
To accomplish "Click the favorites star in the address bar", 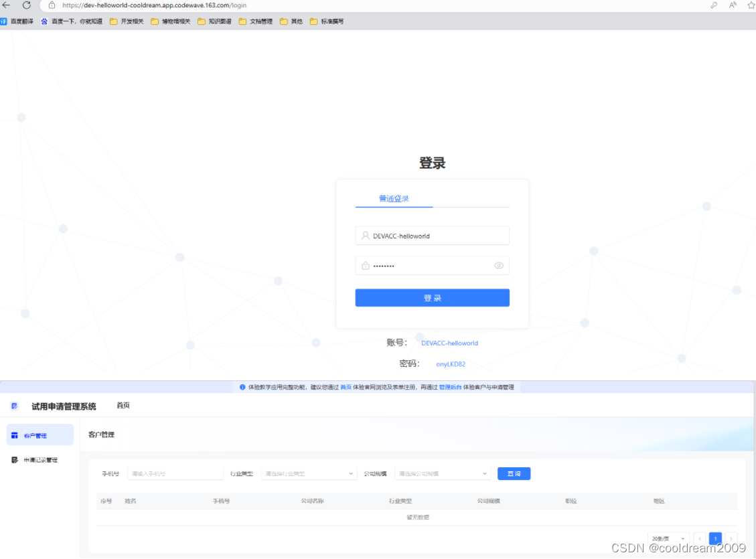I will click(751, 5).
